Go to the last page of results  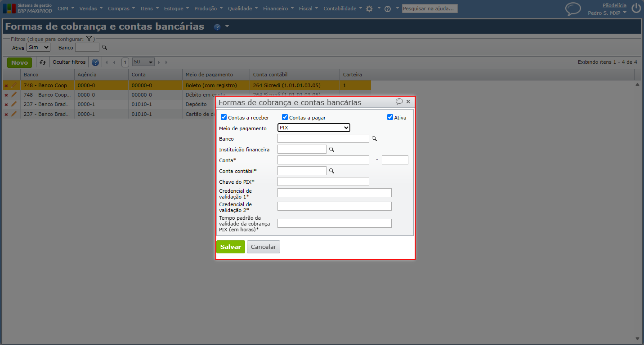tap(167, 62)
